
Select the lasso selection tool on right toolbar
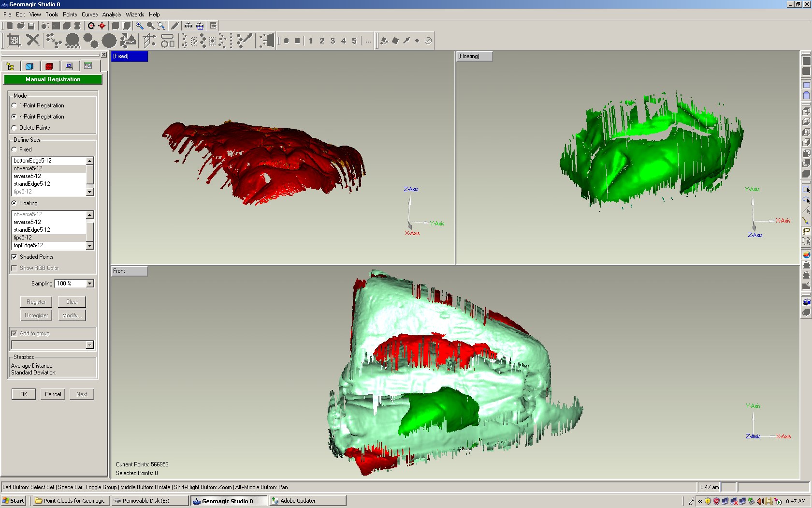(x=806, y=231)
